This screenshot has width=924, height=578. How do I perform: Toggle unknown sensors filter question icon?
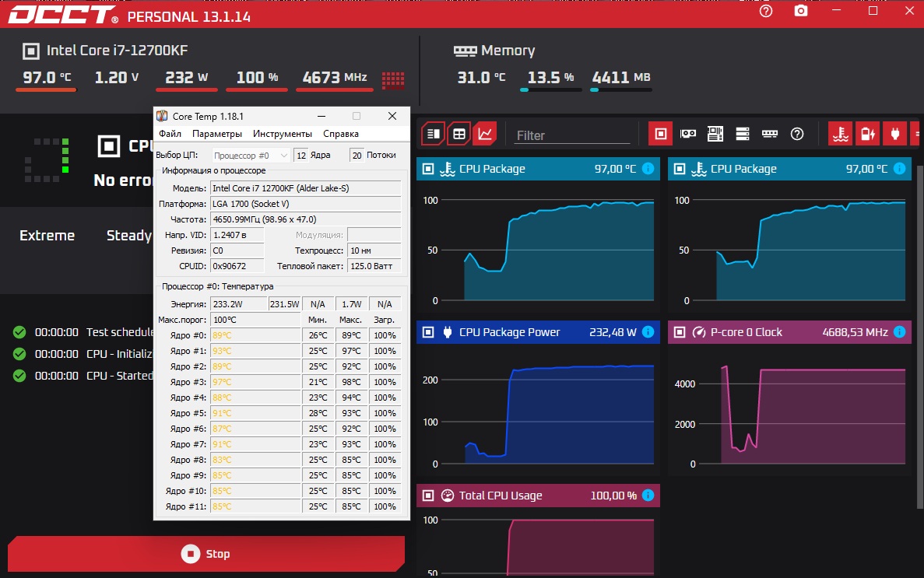pos(796,135)
